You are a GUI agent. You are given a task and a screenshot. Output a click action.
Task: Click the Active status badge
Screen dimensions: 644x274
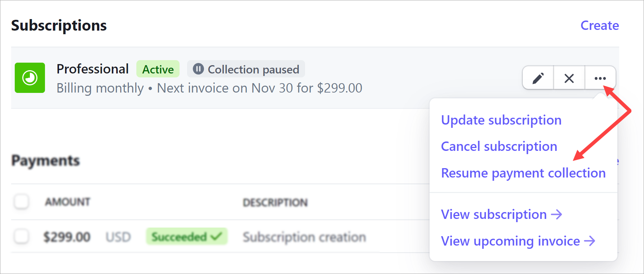[158, 69]
